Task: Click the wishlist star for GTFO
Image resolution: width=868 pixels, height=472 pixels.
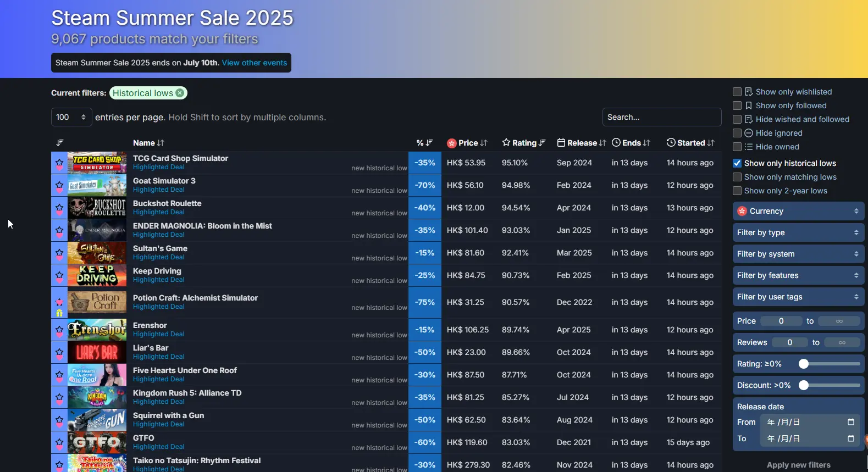Action: click(x=59, y=442)
